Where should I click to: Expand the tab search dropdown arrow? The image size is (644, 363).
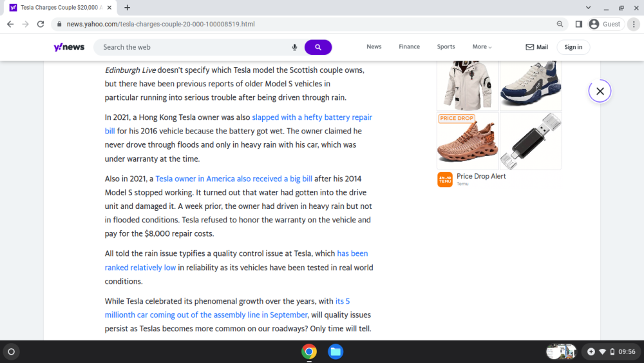[588, 7]
